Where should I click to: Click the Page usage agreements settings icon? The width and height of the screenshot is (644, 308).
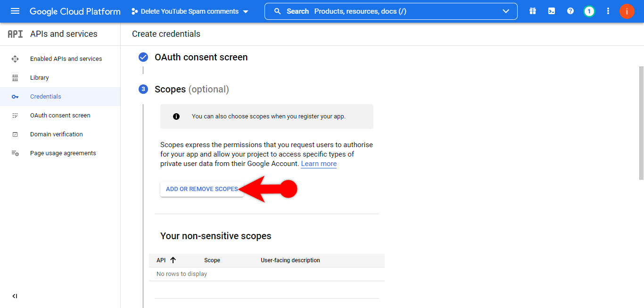click(x=15, y=153)
